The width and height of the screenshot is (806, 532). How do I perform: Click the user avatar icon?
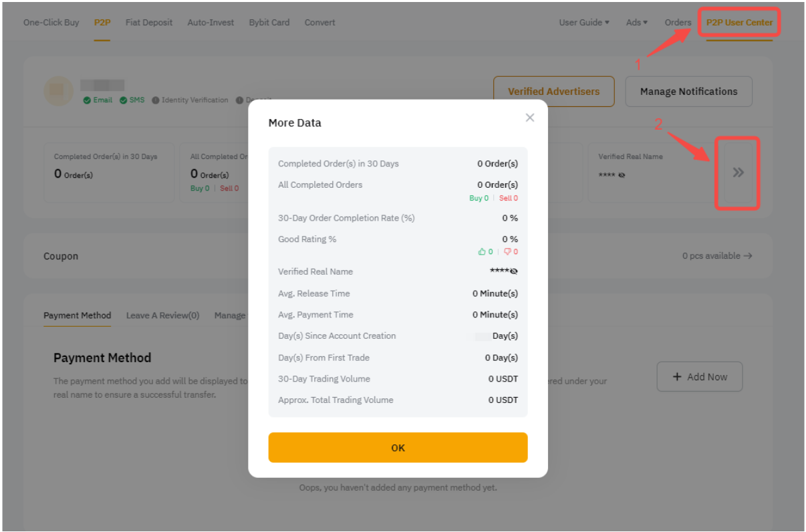click(x=58, y=92)
